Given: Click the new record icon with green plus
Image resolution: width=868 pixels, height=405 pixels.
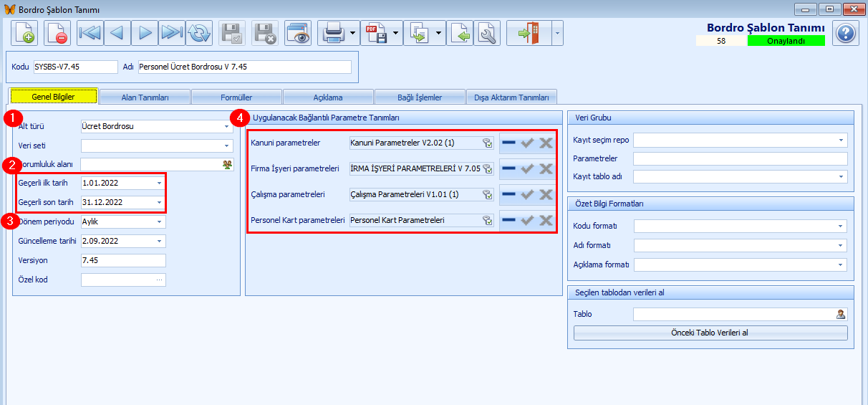Looking at the screenshot, I should [x=24, y=33].
